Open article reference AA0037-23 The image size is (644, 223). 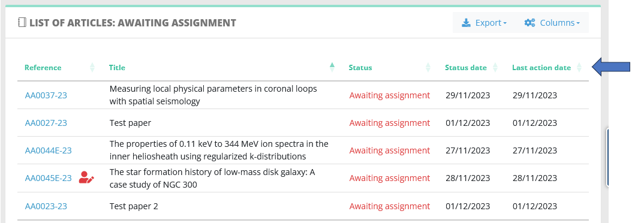(46, 95)
